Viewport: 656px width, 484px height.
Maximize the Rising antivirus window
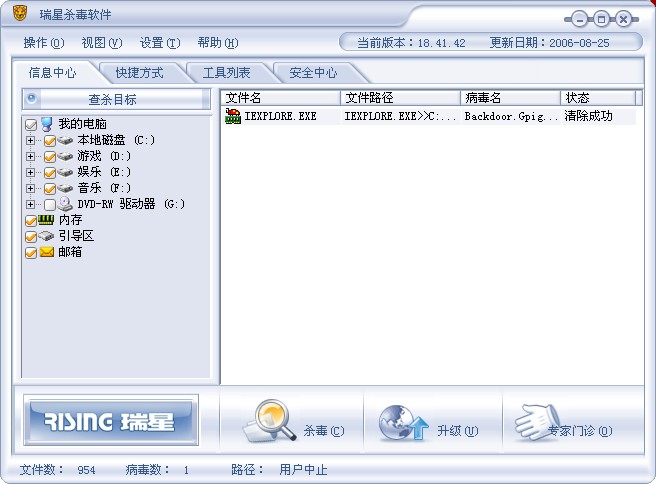[x=602, y=19]
